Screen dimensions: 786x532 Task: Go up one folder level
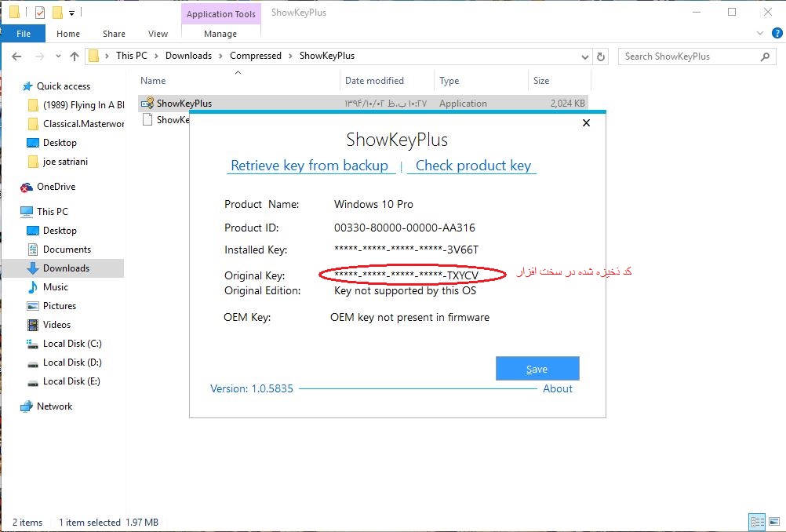(x=75, y=56)
